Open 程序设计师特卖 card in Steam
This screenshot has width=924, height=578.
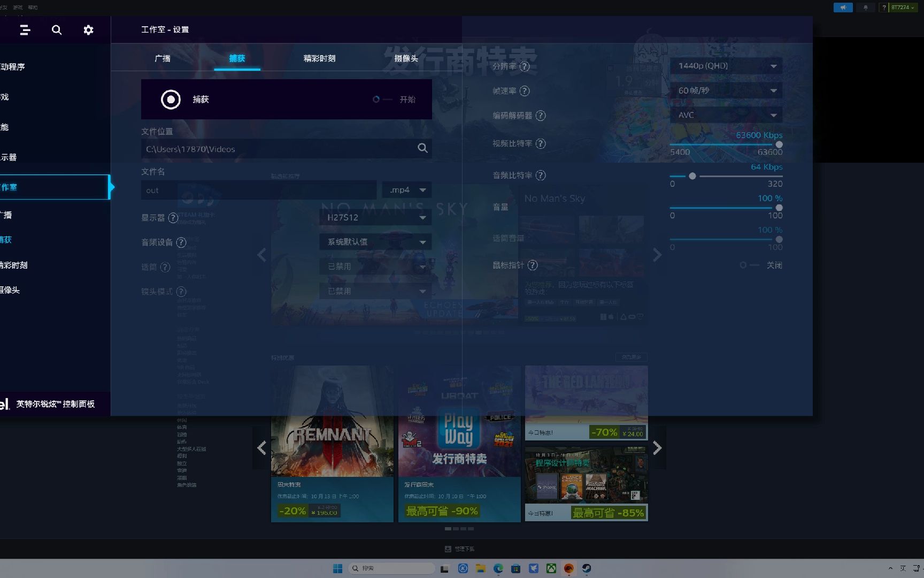coord(587,484)
